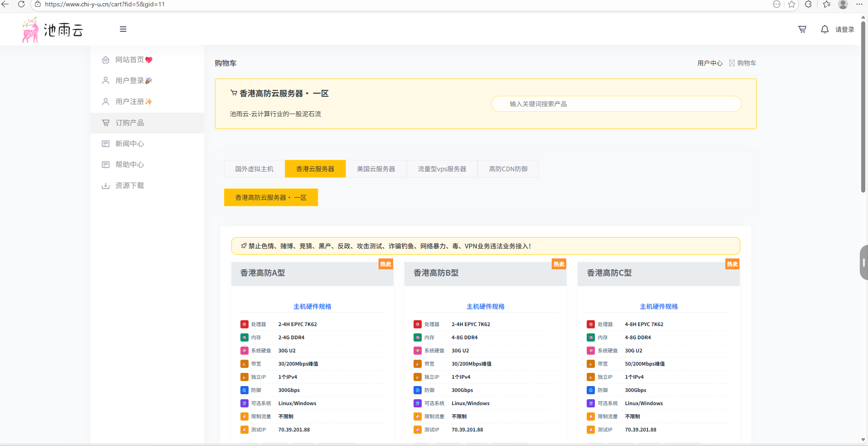Go to 网站首页 in sidebar

130,59
